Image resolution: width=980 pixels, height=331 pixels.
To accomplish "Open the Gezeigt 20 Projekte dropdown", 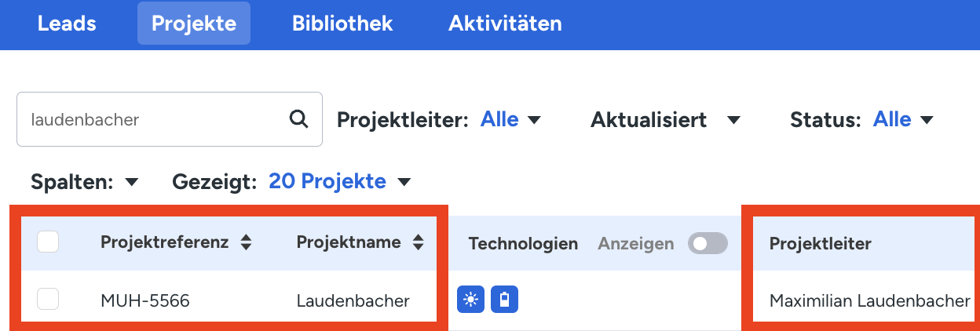I will pos(339,182).
